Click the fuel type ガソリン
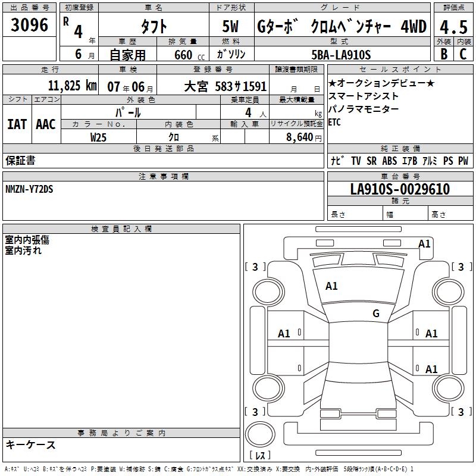The height and width of the screenshot is (476, 476). [231, 54]
